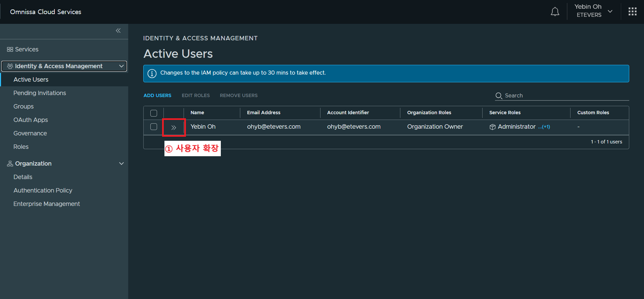
Task: Open the notifications bell
Action: click(x=555, y=12)
